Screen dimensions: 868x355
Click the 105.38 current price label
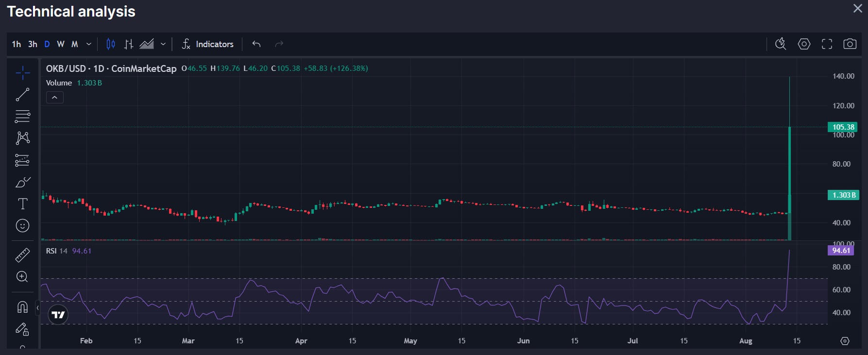[x=843, y=127]
